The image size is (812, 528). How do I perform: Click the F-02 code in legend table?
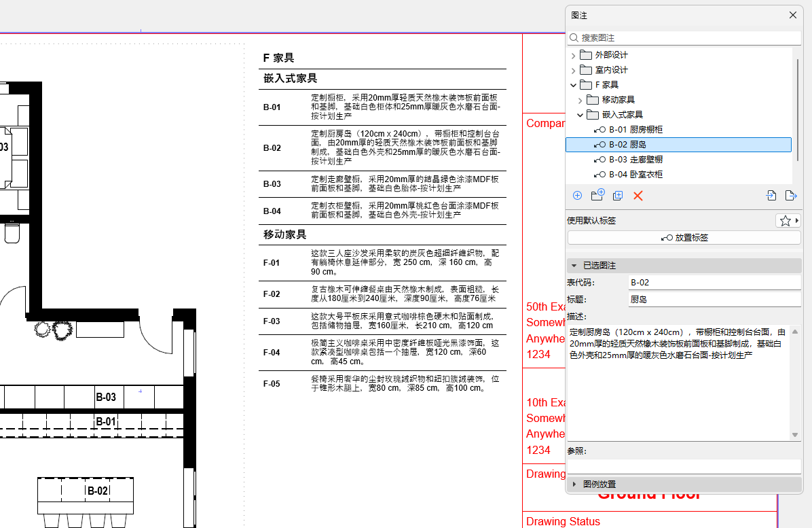click(x=272, y=294)
